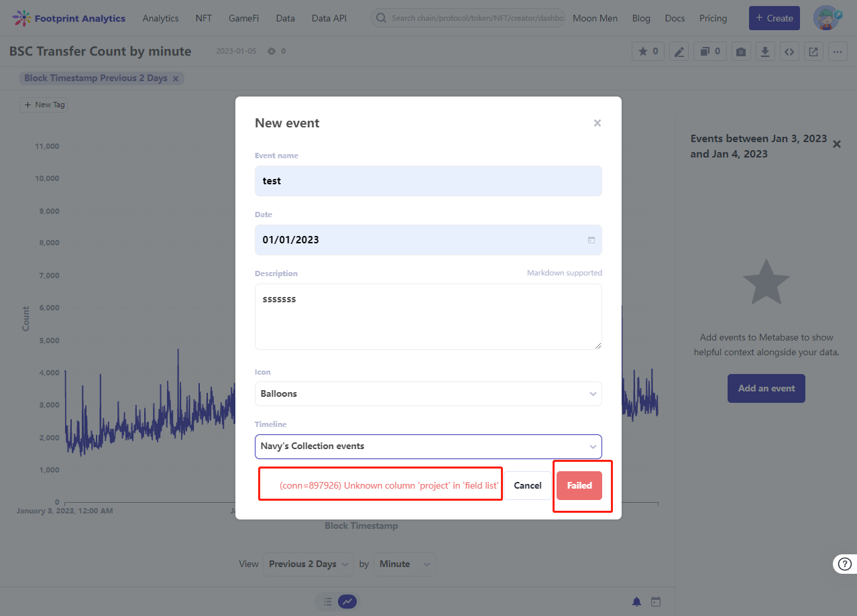This screenshot has width=857, height=616.
Task: Open the Icon dropdown showing Balloons
Action: click(x=428, y=393)
